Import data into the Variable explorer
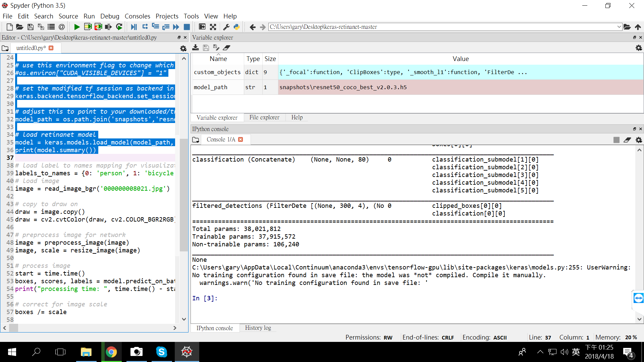The width and height of the screenshot is (644, 362). [x=196, y=48]
